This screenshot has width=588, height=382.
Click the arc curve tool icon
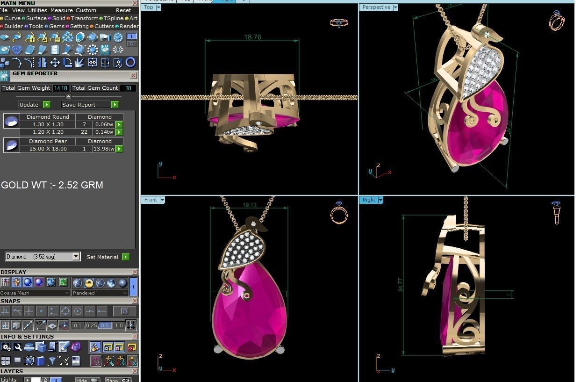(17, 63)
